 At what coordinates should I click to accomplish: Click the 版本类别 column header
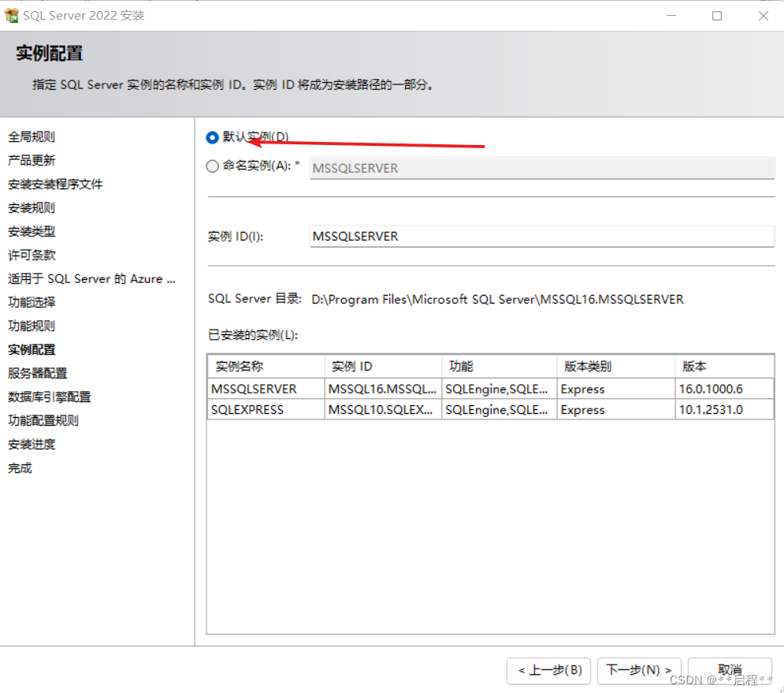(x=616, y=367)
